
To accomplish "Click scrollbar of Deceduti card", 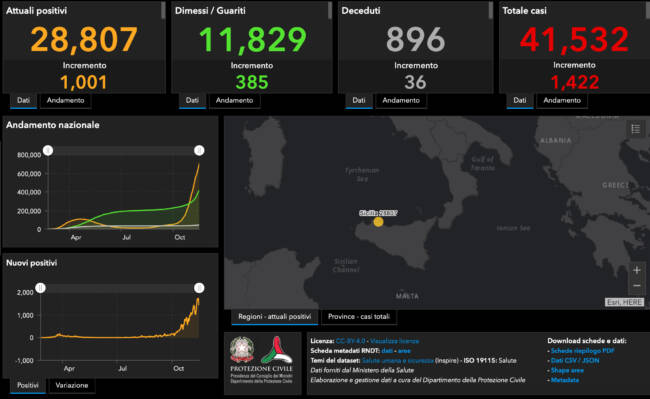I will pyautogui.click(x=491, y=10).
